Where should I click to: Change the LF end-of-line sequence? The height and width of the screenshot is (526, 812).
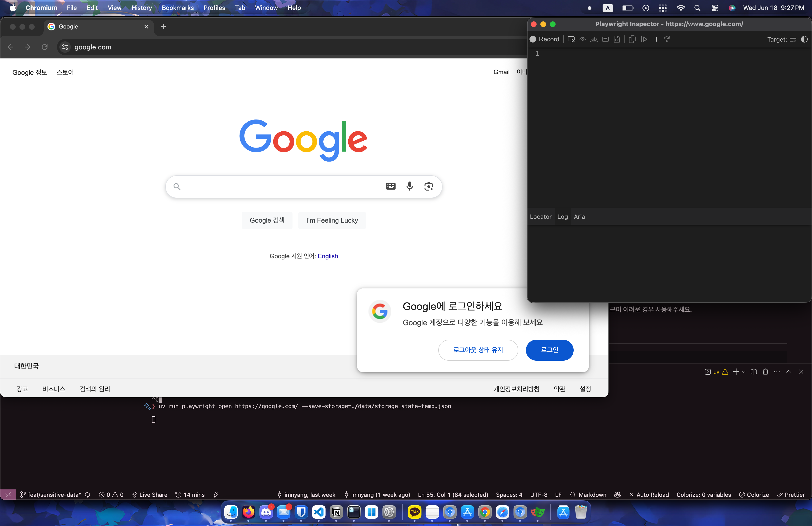click(x=558, y=495)
